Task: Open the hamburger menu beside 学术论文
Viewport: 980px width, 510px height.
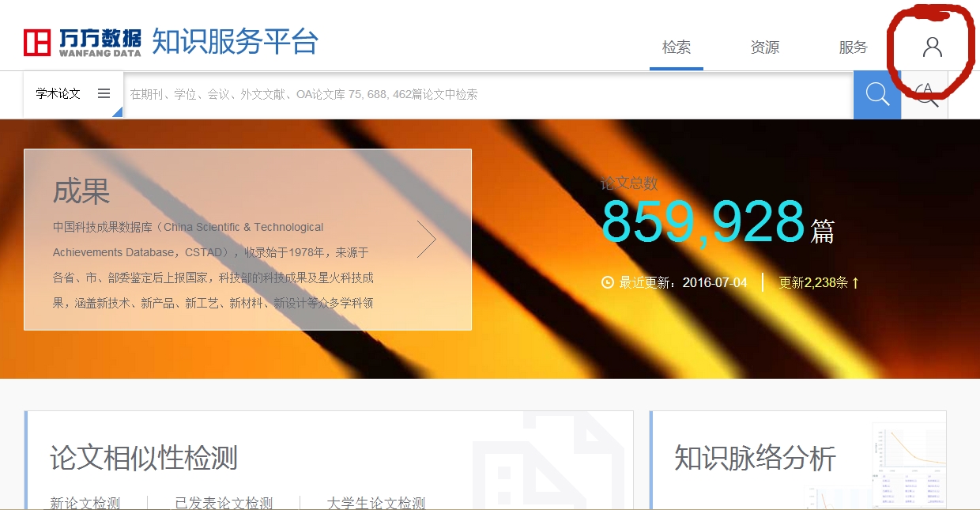Action: pyautogui.click(x=104, y=93)
